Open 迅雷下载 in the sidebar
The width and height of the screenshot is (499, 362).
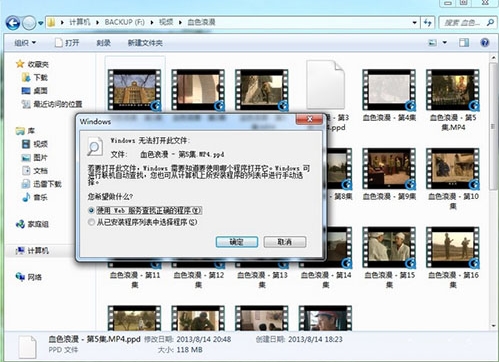point(41,184)
